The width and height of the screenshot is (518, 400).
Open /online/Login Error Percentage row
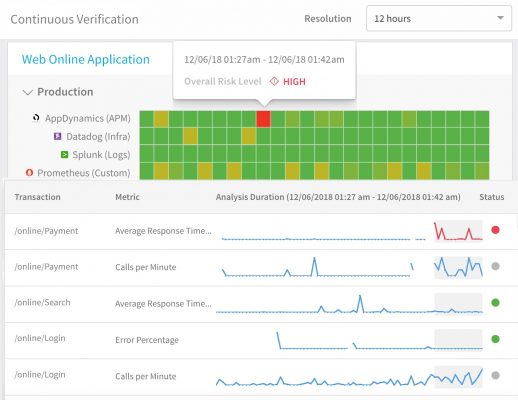[x=261, y=340]
